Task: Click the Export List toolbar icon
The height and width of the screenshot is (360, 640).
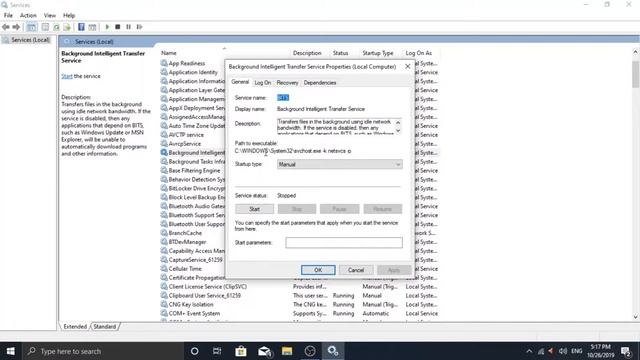Action: 67,27
